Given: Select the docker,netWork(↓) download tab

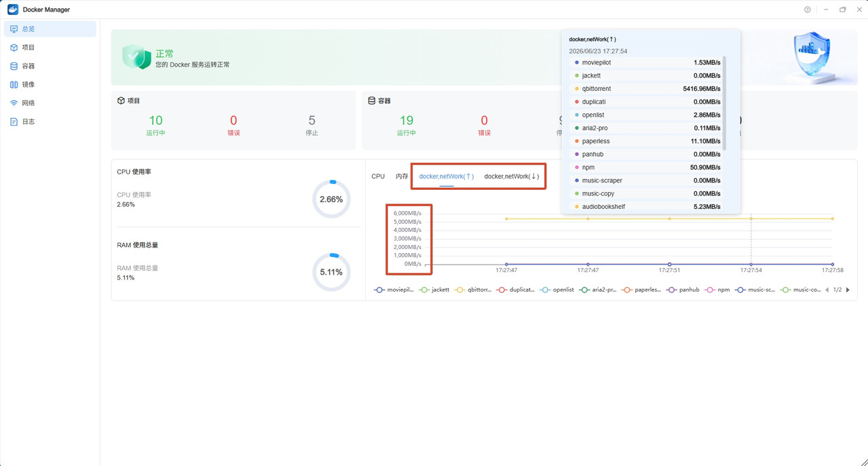Looking at the screenshot, I should pos(512,176).
